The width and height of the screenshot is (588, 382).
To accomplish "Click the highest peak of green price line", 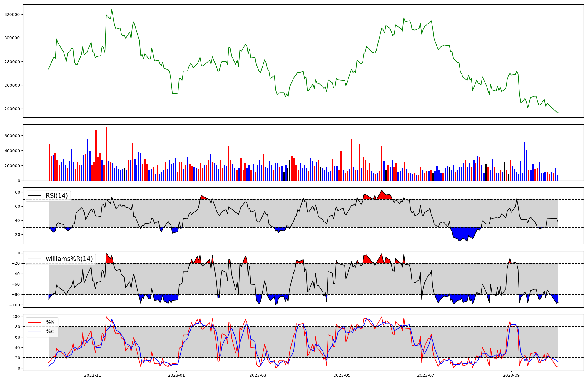I will click(x=112, y=10).
